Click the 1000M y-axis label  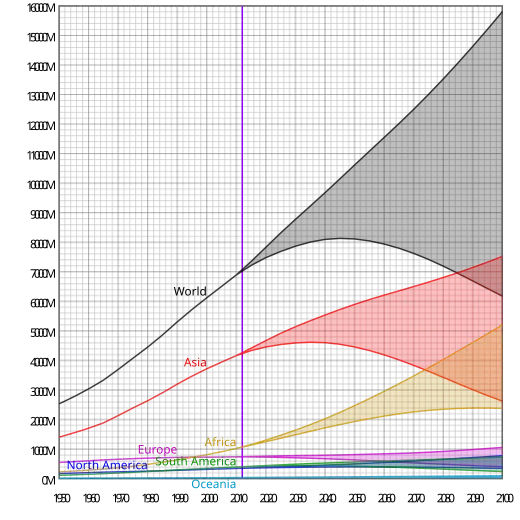[43, 451]
